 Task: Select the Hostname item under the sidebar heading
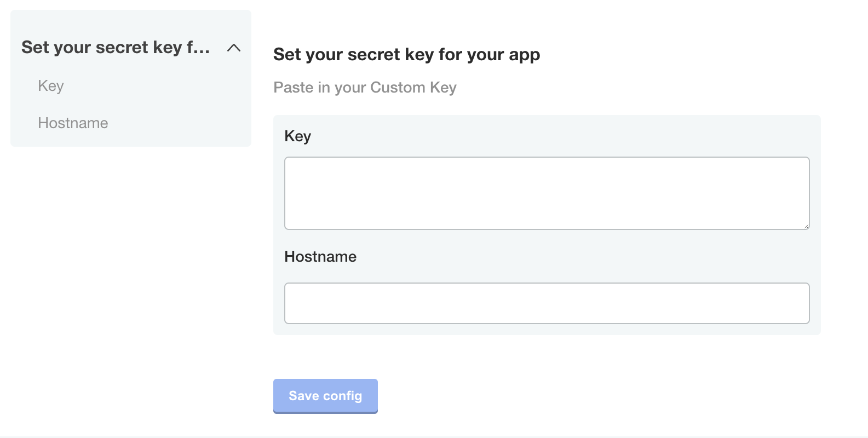73,123
